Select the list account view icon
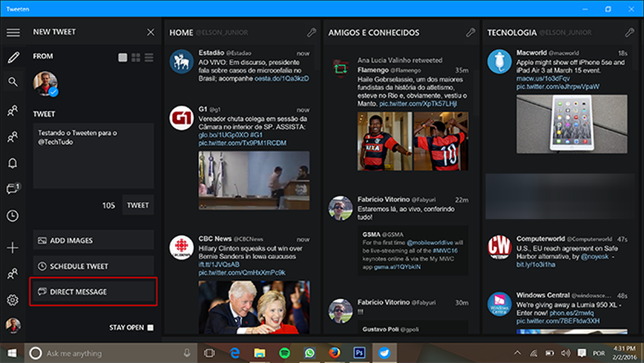The width and height of the screenshot is (644, 363). [149, 58]
